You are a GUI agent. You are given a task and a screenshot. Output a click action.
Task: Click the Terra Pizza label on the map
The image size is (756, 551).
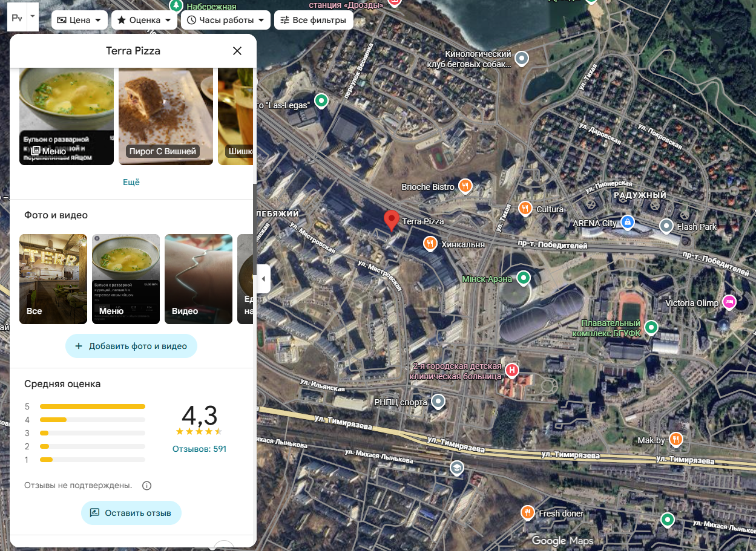(423, 221)
